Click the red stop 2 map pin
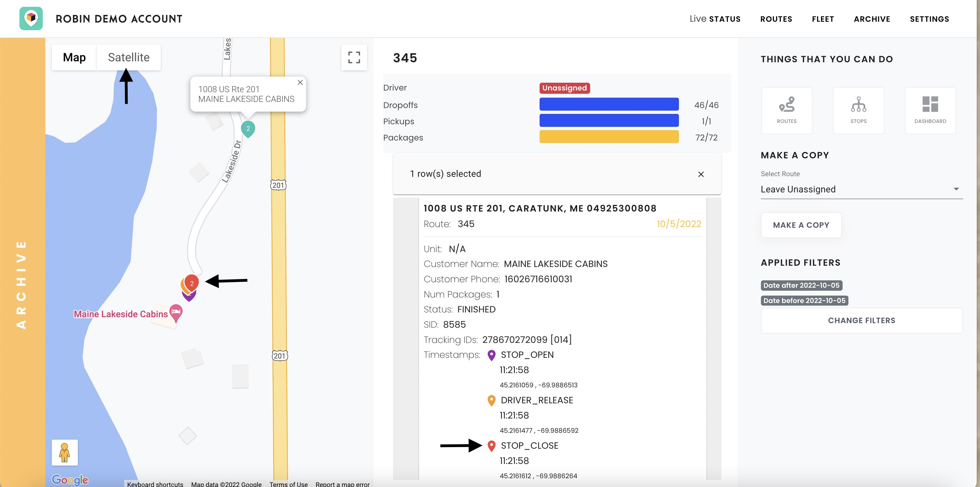The image size is (980, 487). coord(192,283)
